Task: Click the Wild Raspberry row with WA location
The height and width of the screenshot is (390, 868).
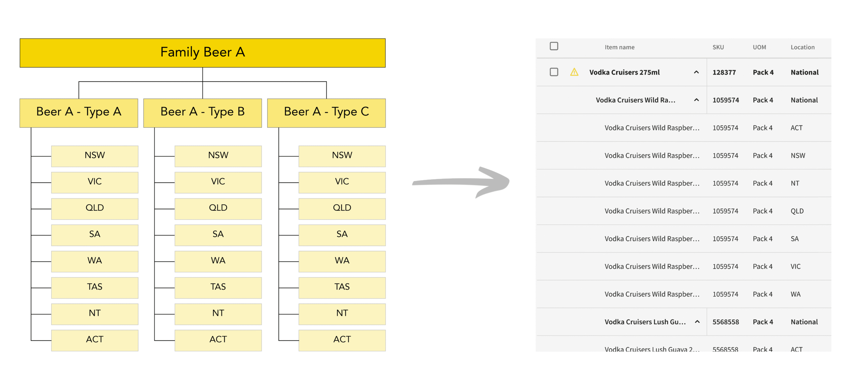Action: pos(652,294)
